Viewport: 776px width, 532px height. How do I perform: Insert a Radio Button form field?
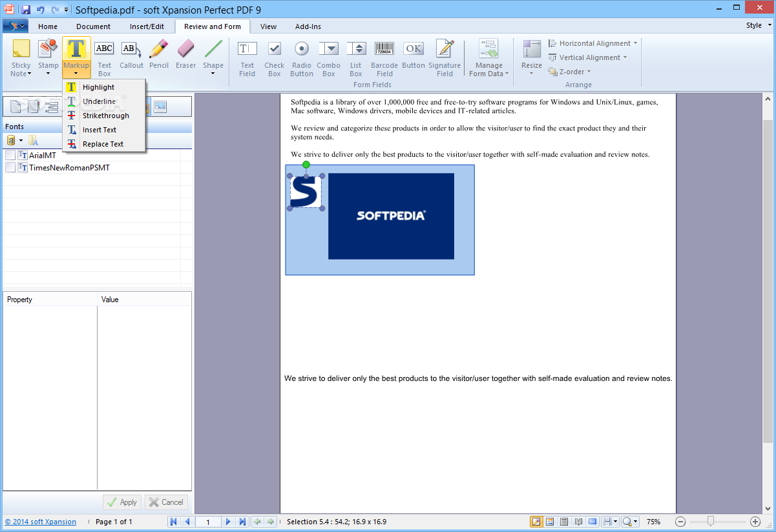pyautogui.click(x=302, y=58)
